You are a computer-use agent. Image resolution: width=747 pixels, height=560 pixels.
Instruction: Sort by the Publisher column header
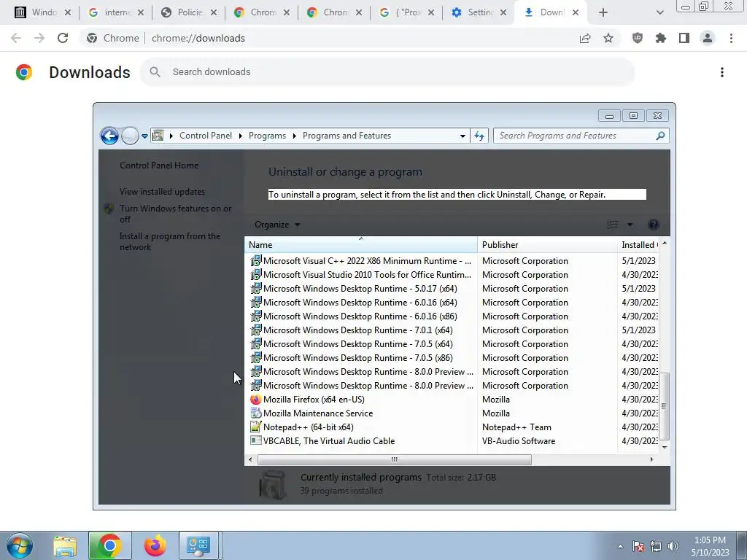click(547, 245)
